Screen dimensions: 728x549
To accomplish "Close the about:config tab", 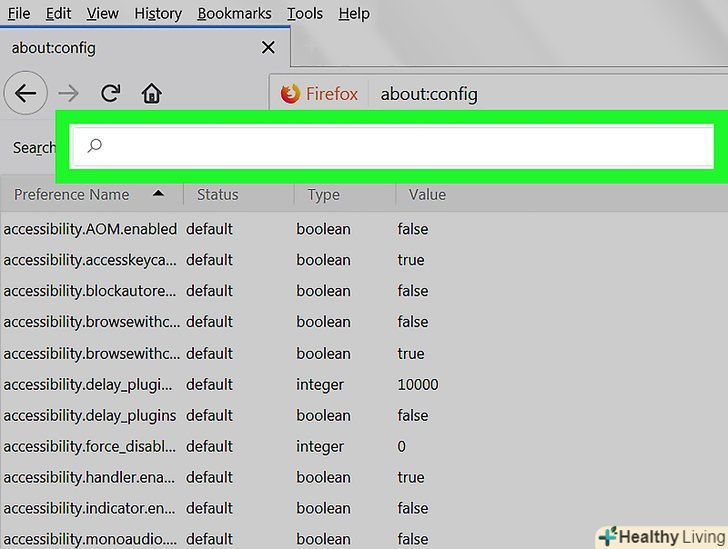I will (x=268, y=47).
